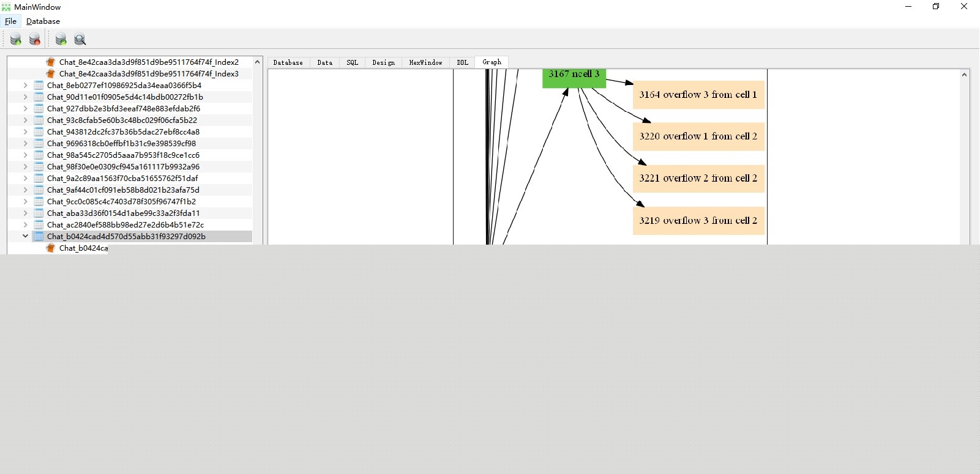The image size is (980, 474).
Task: Expand the Chat_ac2840ef588bb98ed27e2d6b4b51e72c node
Action: [x=25, y=224]
